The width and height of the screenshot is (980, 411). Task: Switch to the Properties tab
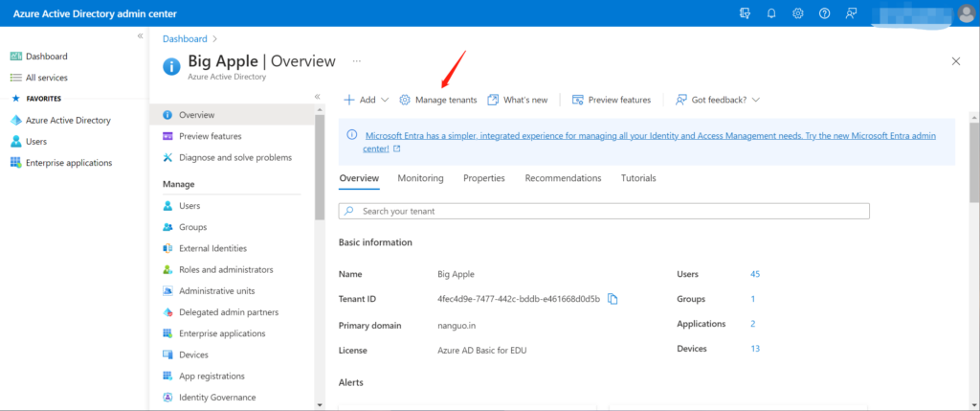pos(483,178)
